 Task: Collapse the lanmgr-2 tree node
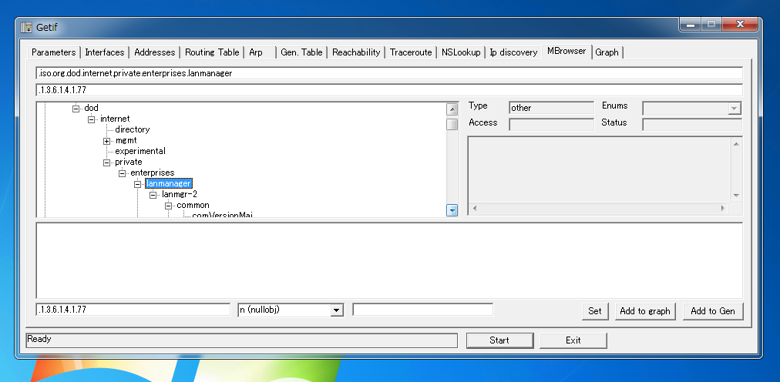[153, 194]
